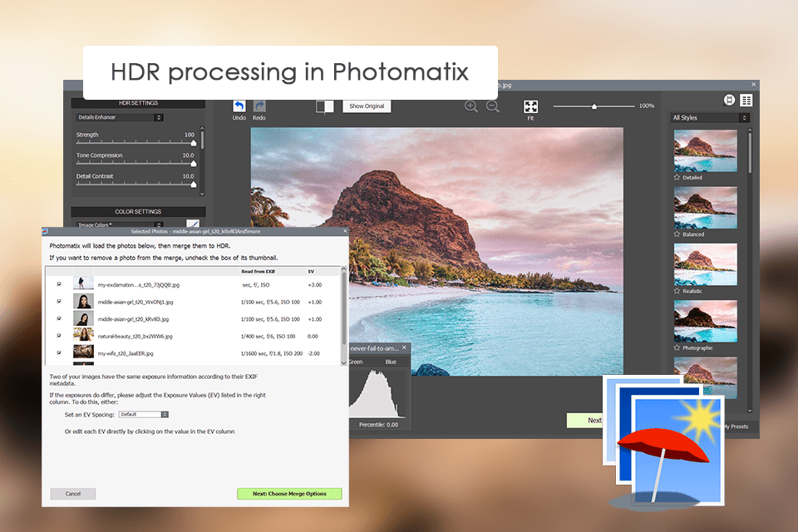Close the histogram panel
The width and height of the screenshot is (798, 532).
405,347
